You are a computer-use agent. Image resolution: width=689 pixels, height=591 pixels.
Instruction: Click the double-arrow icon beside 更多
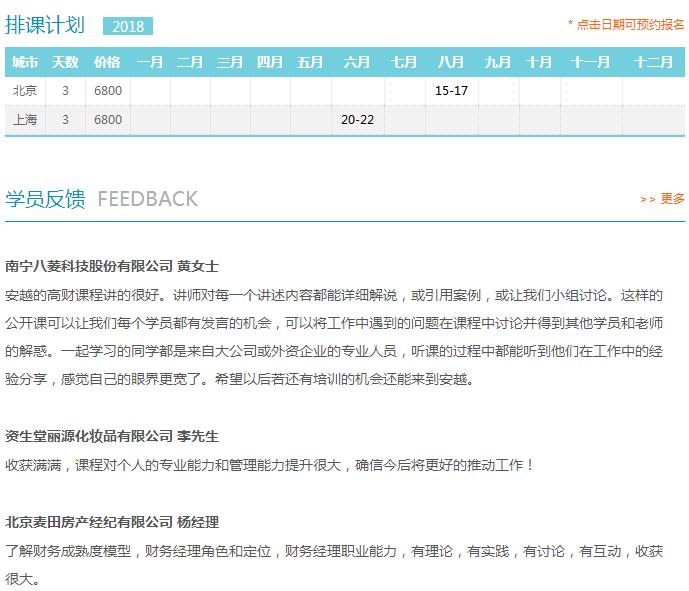(x=647, y=200)
